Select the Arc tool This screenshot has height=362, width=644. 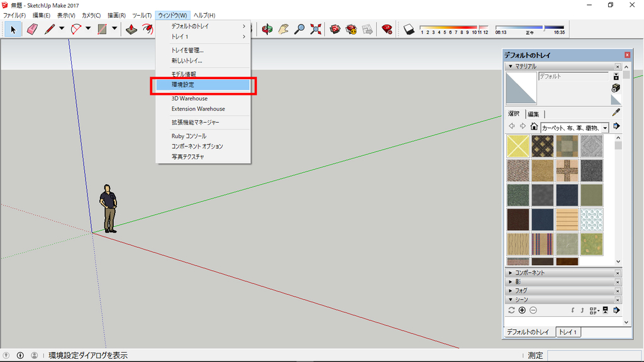pos(76,30)
